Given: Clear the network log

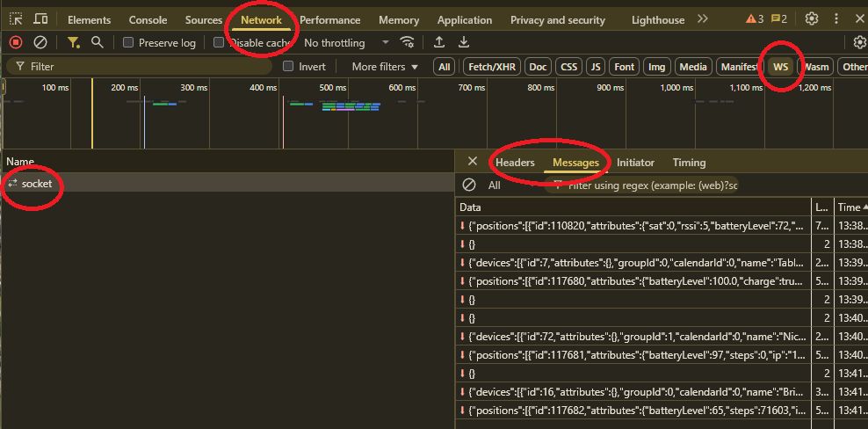Looking at the screenshot, I should (x=40, y=42).
